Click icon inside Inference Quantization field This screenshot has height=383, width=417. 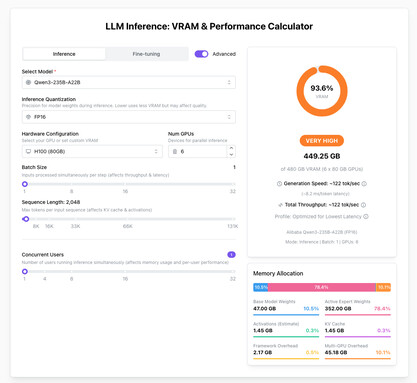[28, 117]
